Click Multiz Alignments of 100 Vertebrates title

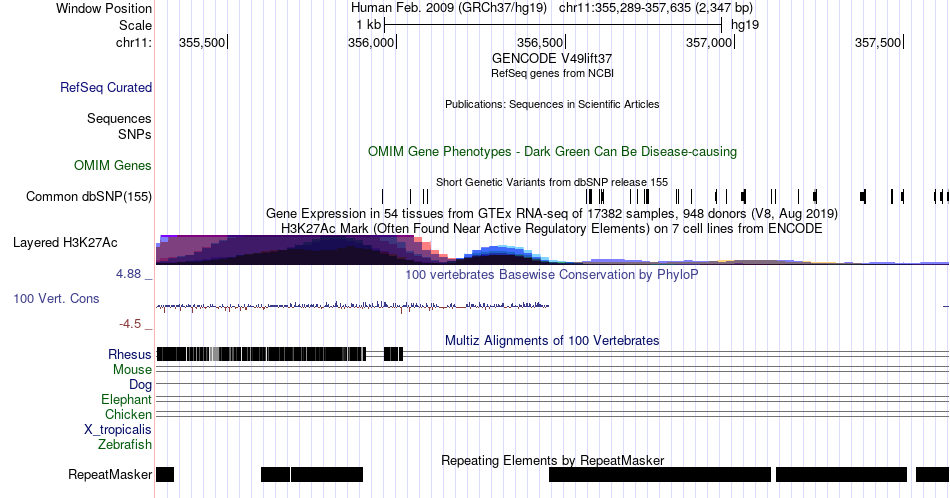click(x=552, y=340)
